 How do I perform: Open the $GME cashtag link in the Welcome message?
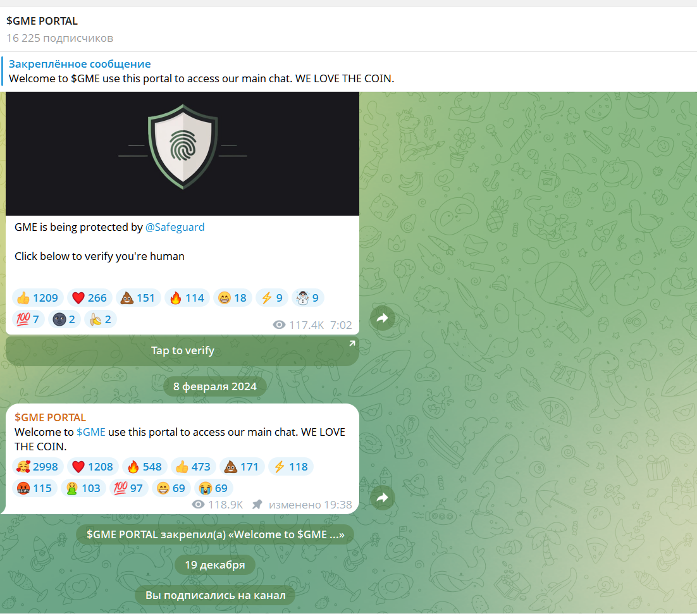[91, 432]
